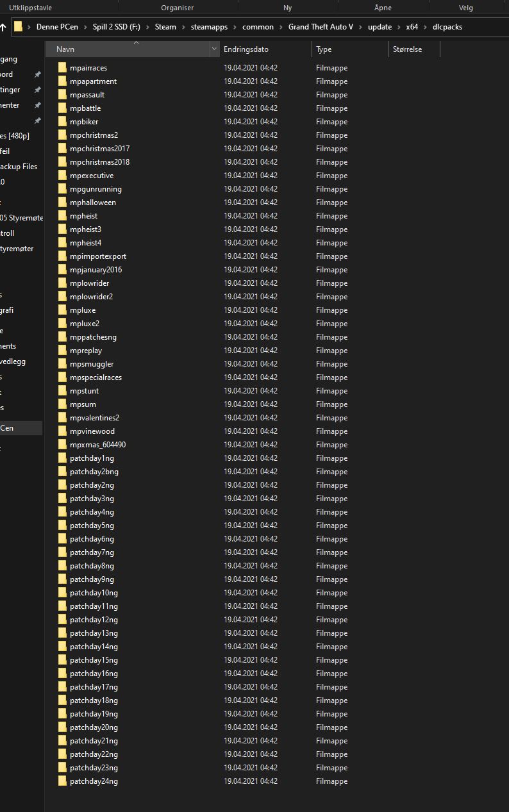Image resolution: width=509 pixels, height=812 pixels.
Task: Select the mpsum folder name
Action: click(83, 404)
